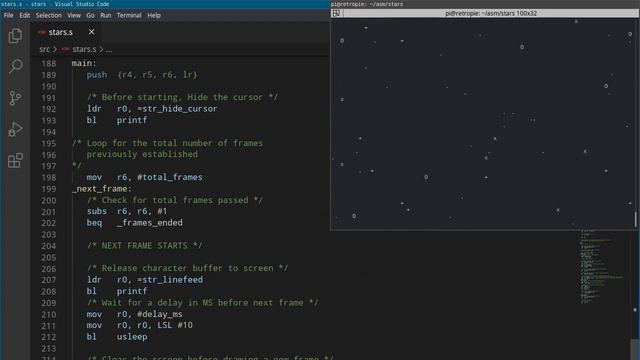The width and height of the screenshot is (640, 360).
Task: Open the Search view in activity bar
Action: 15,66
